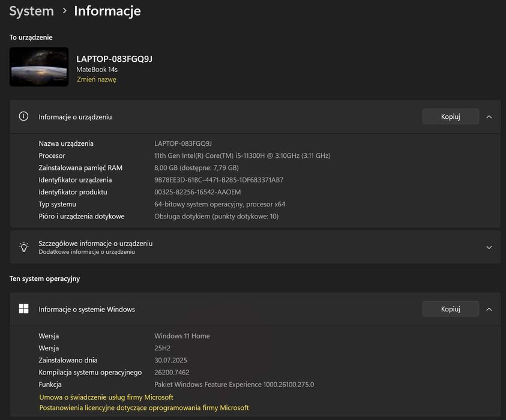Click the lightbulb icon for detailed device info

[x=24, y=247]
